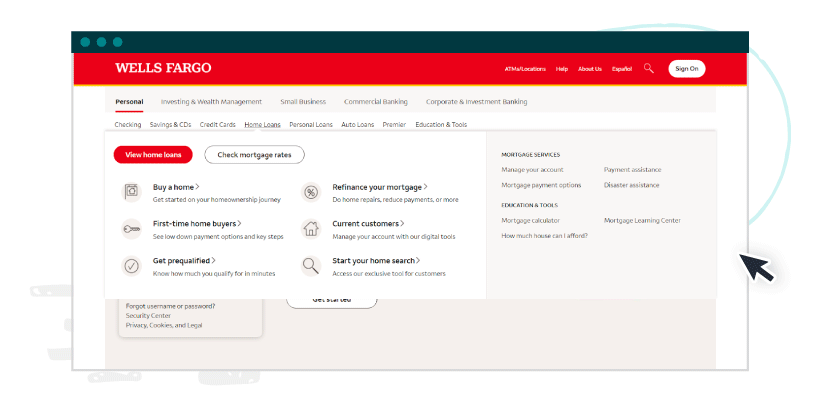Open the Premier menu
The image size is (820, 404).
(x=394, y=125)
